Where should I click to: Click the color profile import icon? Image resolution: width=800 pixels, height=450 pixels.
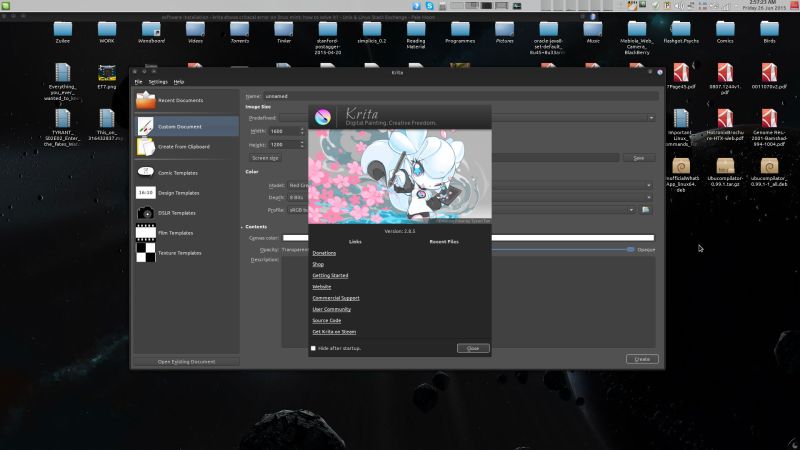645,210
